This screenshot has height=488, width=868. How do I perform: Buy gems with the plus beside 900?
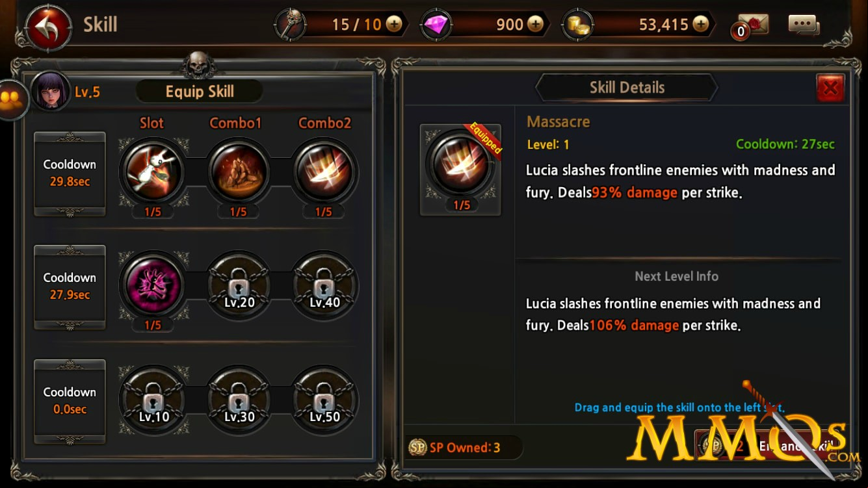(535, 25)
